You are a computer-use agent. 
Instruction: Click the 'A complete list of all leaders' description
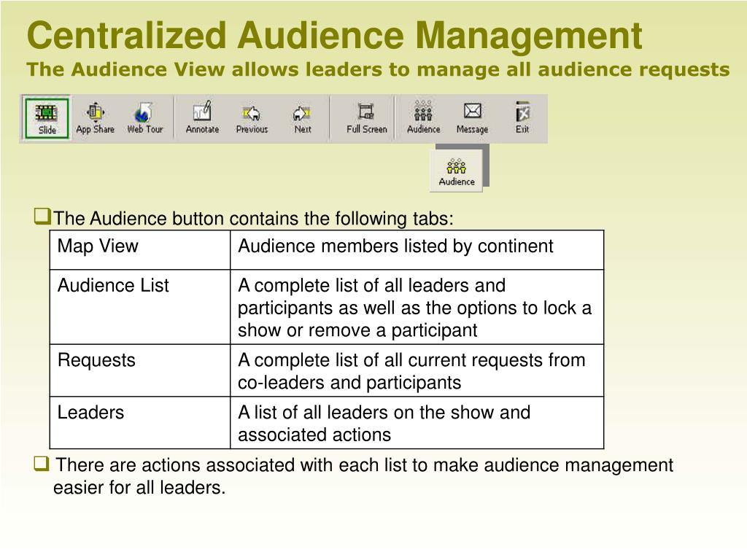click(414, 308)
